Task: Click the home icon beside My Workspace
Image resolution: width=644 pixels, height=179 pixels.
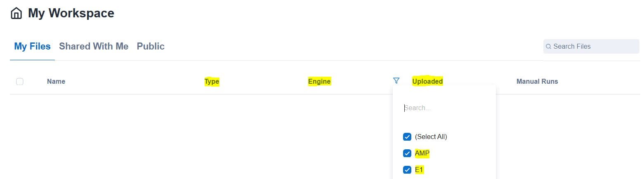Action: 16,13
